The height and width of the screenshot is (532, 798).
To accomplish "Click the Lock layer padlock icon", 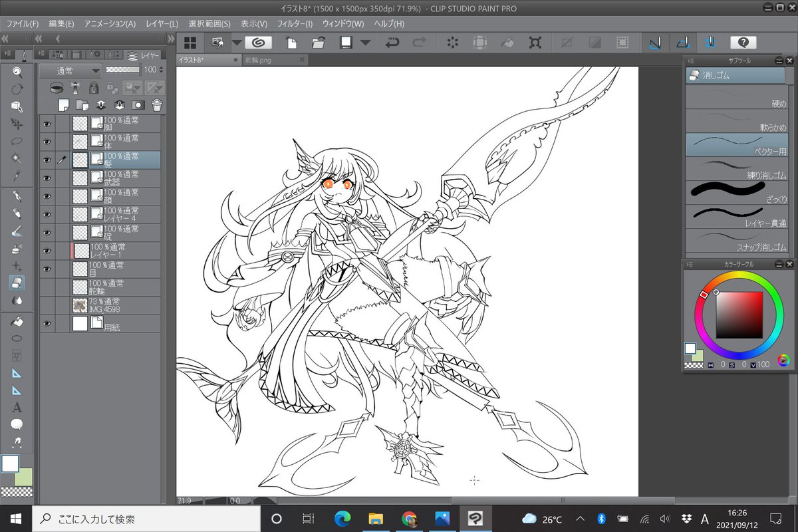I will [x=94, y=87].
